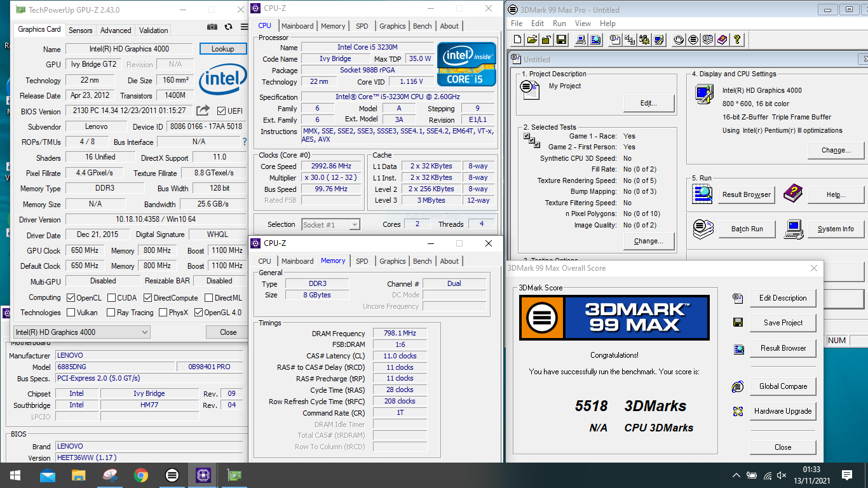
Task: Click New project icon in 3DMark toolbar
Action: 517,39
